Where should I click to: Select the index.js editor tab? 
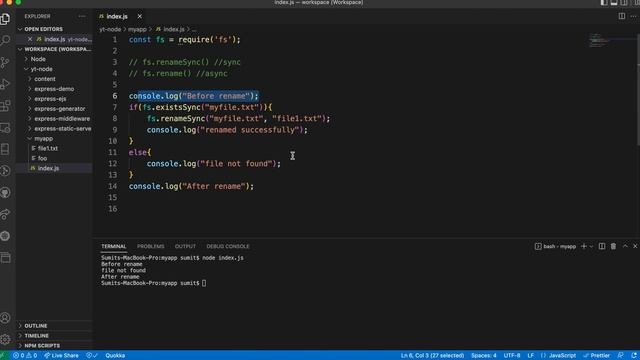click(x=117, y=16)
